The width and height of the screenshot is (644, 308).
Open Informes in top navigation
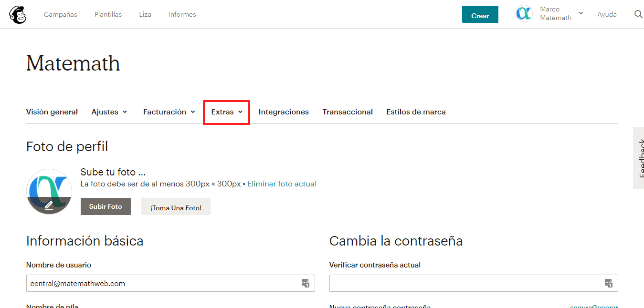click(x=182, y=14)
